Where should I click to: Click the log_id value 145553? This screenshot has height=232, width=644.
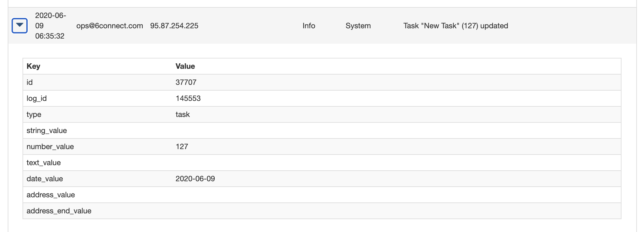tap(188, 98)
